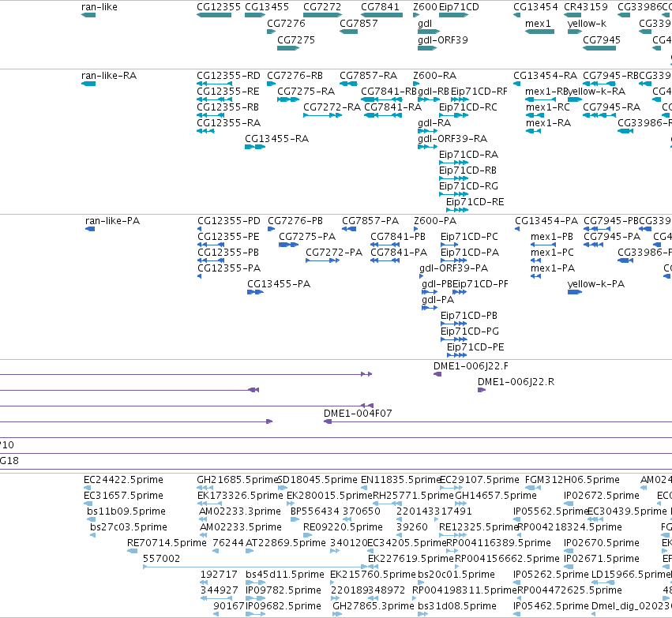Select transcript CG13455-RA
Viewport: 672px width, 618px height.
pyautogui.click(x=255, y=147)
